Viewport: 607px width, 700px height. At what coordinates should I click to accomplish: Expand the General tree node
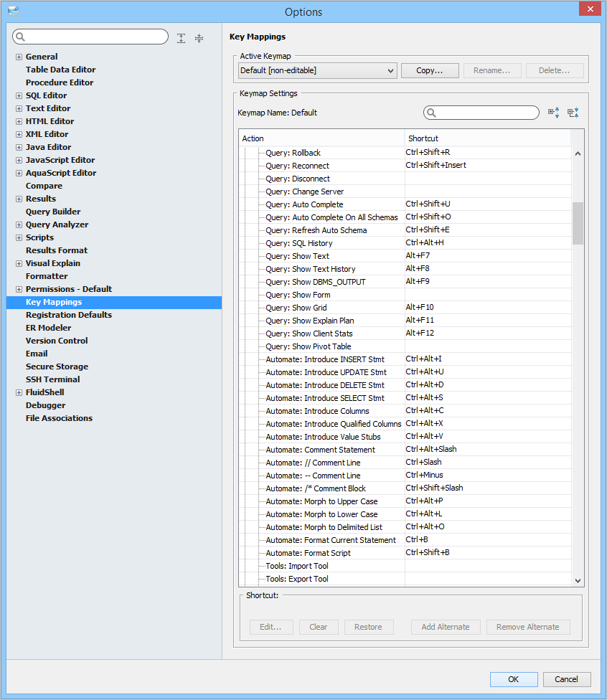click(19, 57)
